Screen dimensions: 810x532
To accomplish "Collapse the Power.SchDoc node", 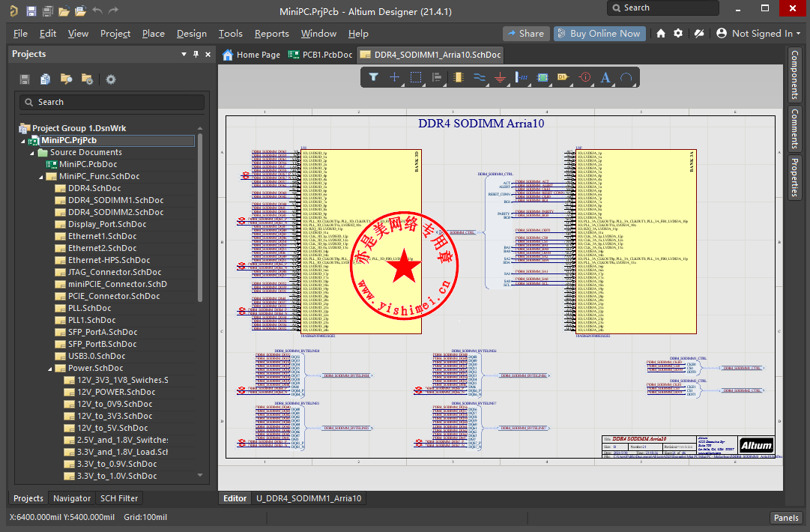I will [50, 369].
